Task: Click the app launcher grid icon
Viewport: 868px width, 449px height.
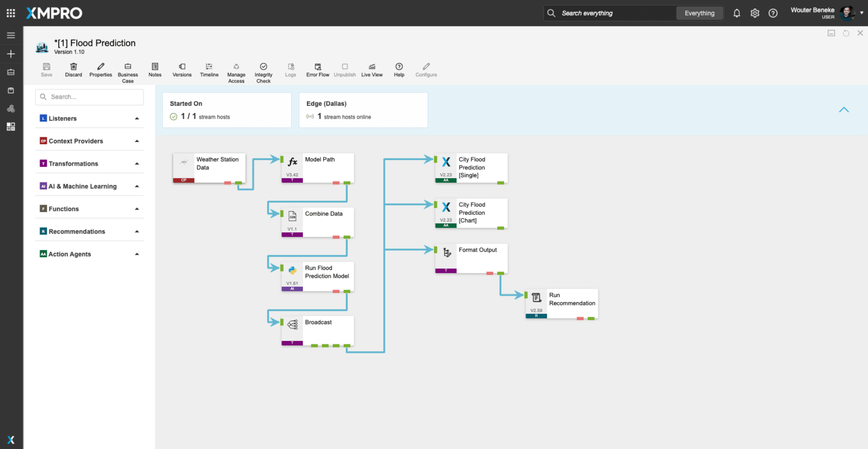Action: tap(11, 13)
